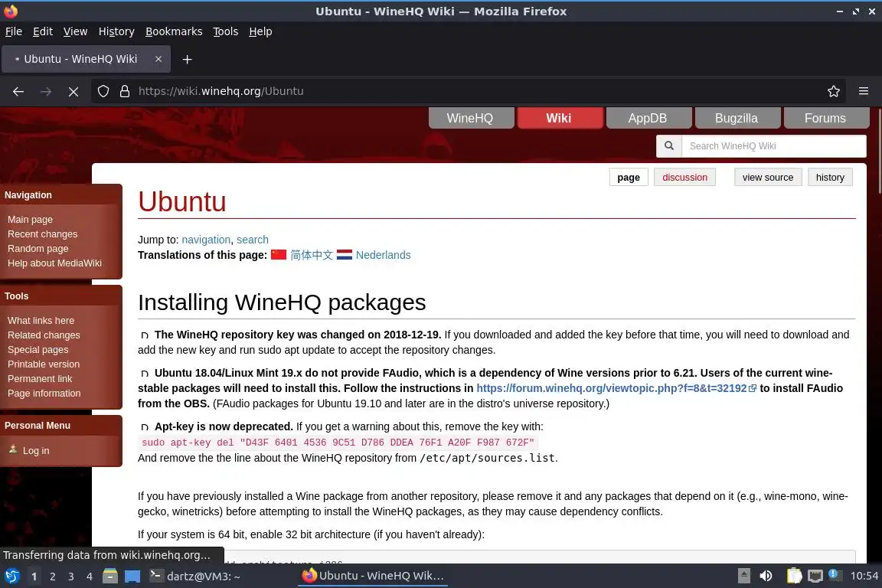Open the Help menu
The height and width of the screenshot is (588, 882).
[260, 31]
